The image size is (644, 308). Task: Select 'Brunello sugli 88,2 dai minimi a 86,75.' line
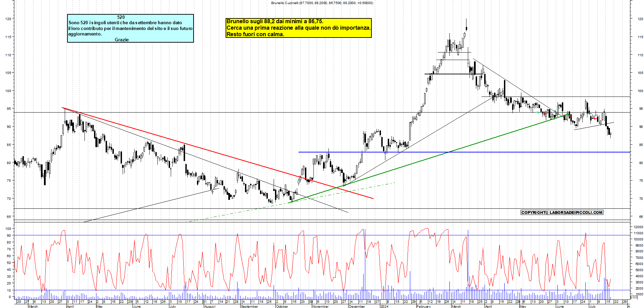(275, 21)
